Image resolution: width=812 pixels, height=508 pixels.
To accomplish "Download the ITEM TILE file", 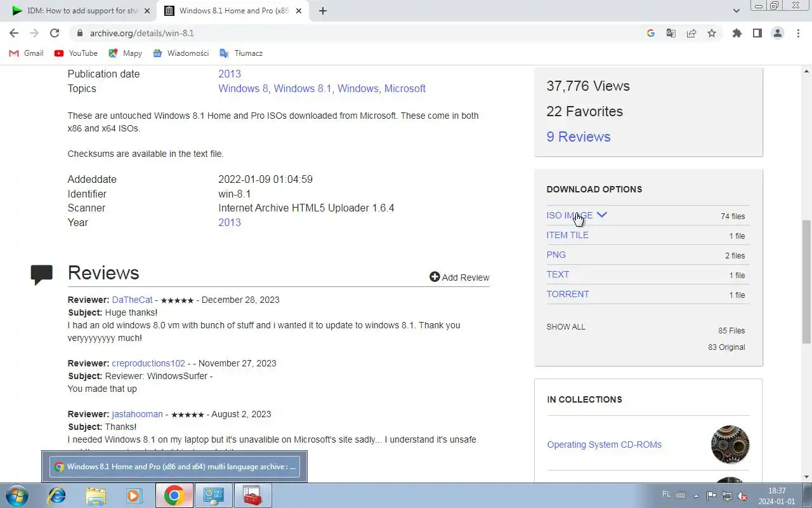I will 568,235.
